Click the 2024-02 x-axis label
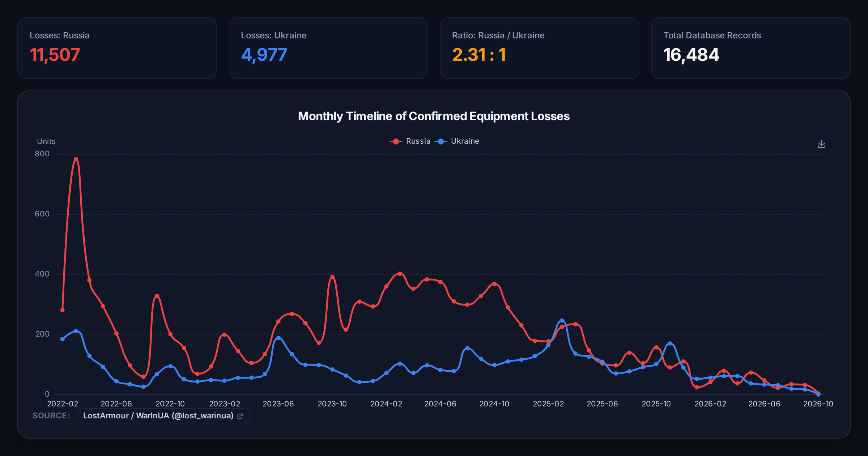This screenshot has height=456, width=868. pos(386,404)
